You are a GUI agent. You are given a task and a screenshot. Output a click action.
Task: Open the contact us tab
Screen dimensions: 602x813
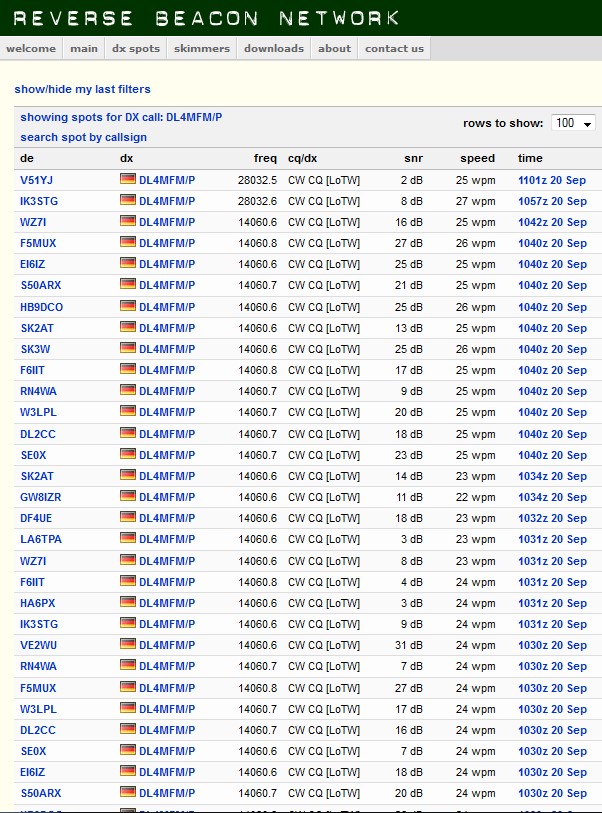click(x=394, y=48)
